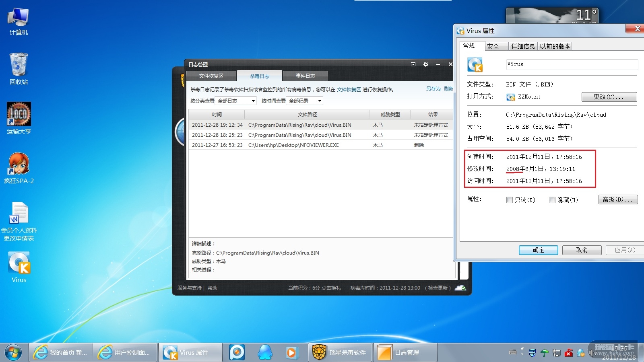The image size is (644, 362).
Task: Click the 更改(C)... button
Action: pos(609,97)
